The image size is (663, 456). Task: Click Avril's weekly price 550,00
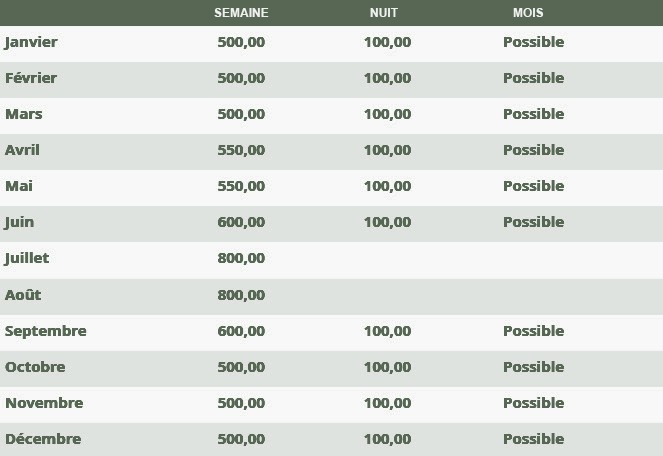[241, 150]
